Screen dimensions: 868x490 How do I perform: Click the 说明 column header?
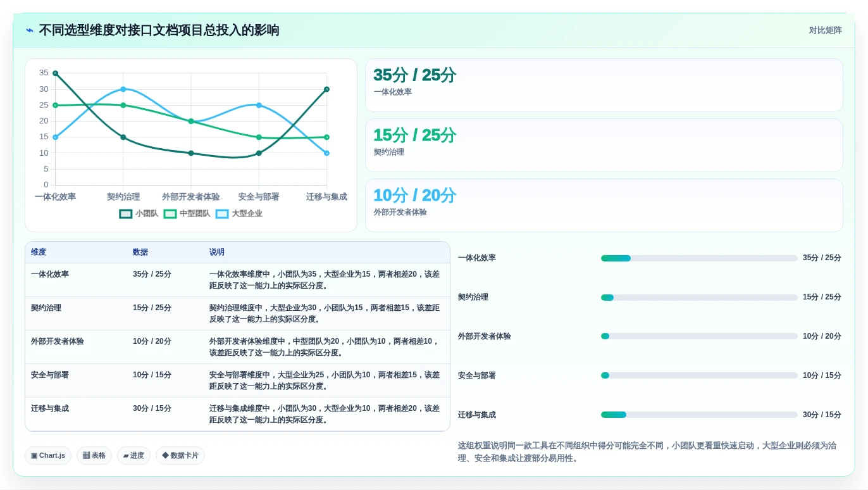(x=217, y=252)
